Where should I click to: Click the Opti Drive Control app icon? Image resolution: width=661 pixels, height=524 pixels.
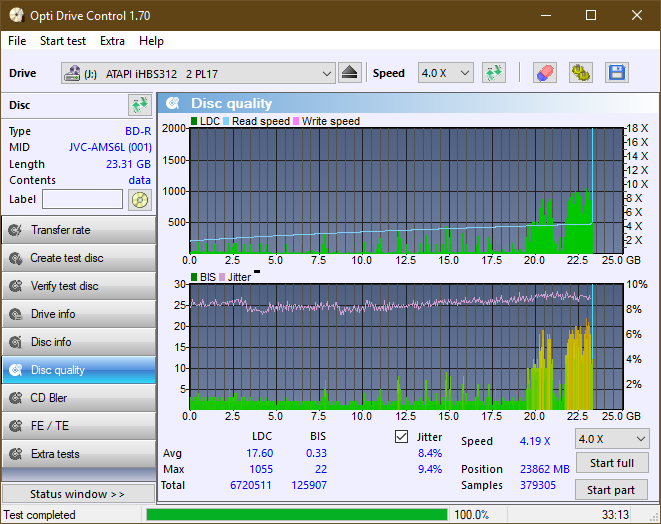[x=16, y=15]
